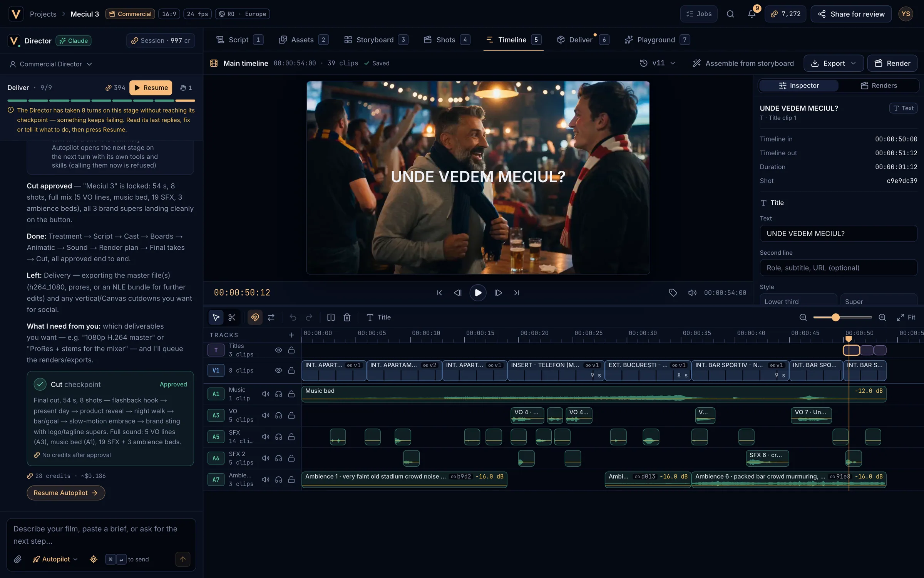
Task: Add a new track with plus icon
Action: click(291, 335)
